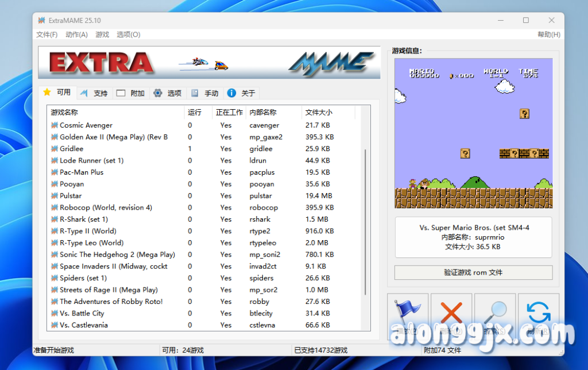Click the MAME icon beside Pooyan
The width and height of the screenshot is (588, 370).
[55, 184]
